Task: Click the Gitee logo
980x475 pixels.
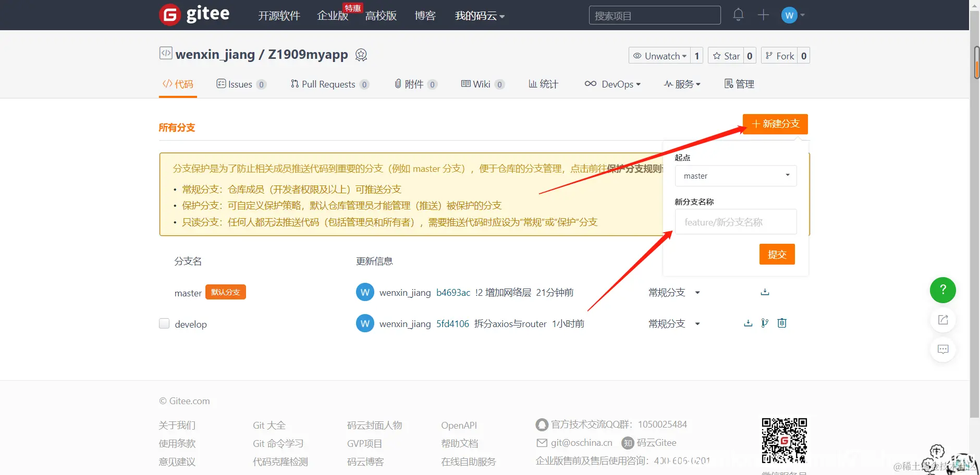Action: (x=194, y=15)
